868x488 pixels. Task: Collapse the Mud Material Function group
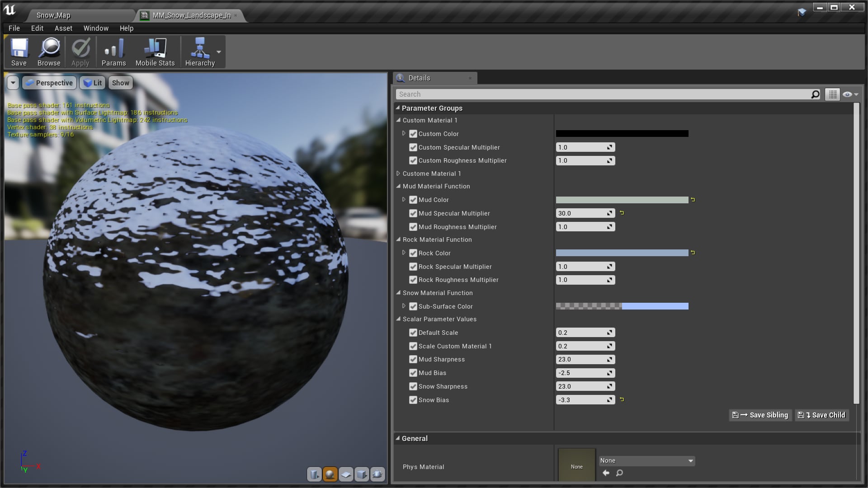(398, 186)
